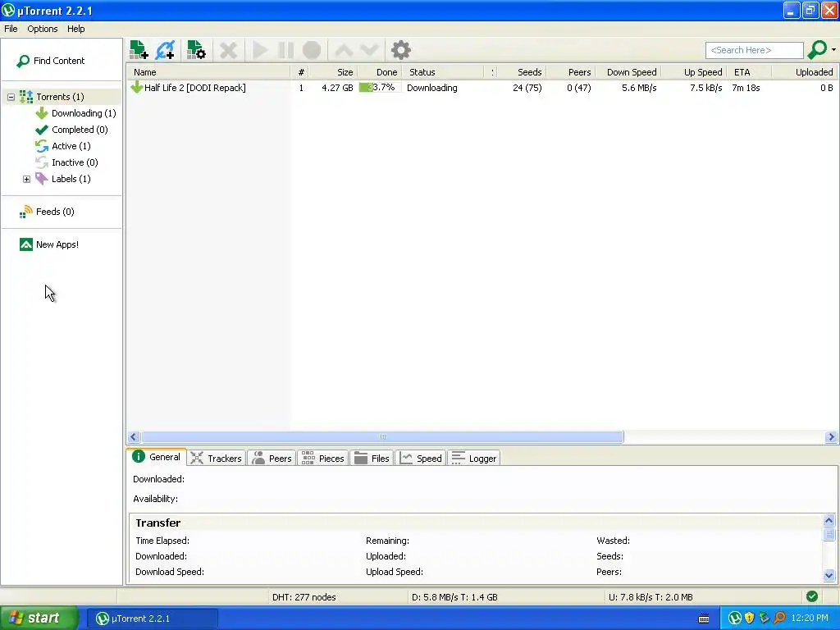The width and height of the screenshot is (840, 630).
Task: Sort by # column header
Action: [300, 72]
